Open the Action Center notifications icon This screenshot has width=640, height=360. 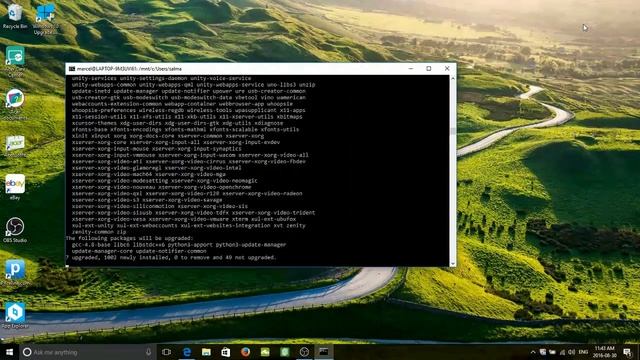627,352
